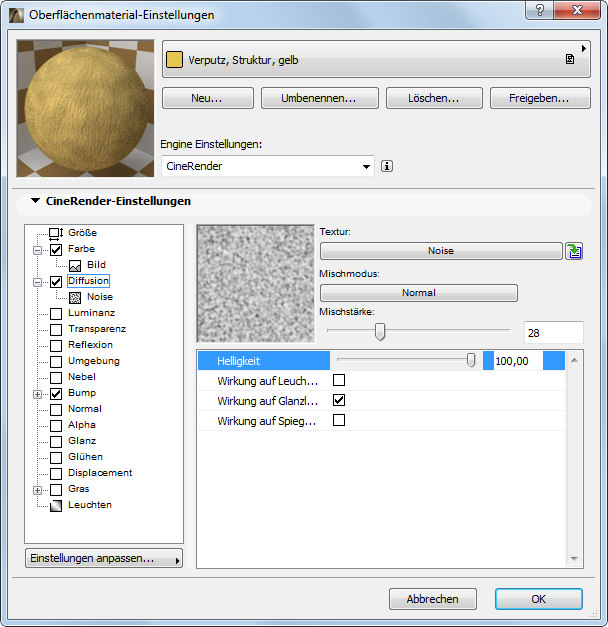
Task: Enable the Glanz channel checkbox
Action: 56,442
